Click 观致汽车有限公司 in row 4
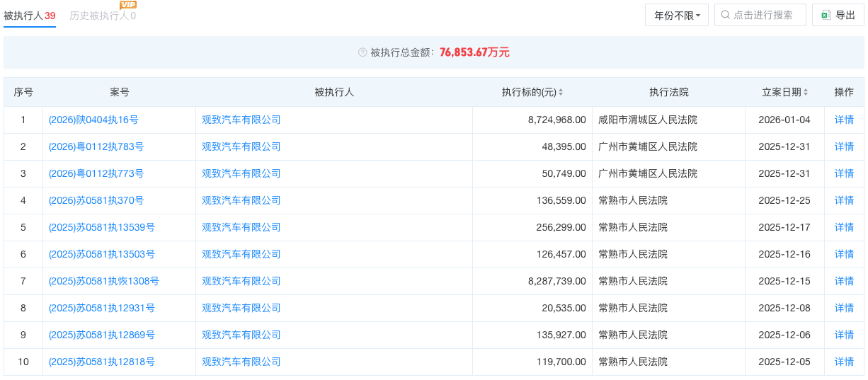 [x=241, y=201]
